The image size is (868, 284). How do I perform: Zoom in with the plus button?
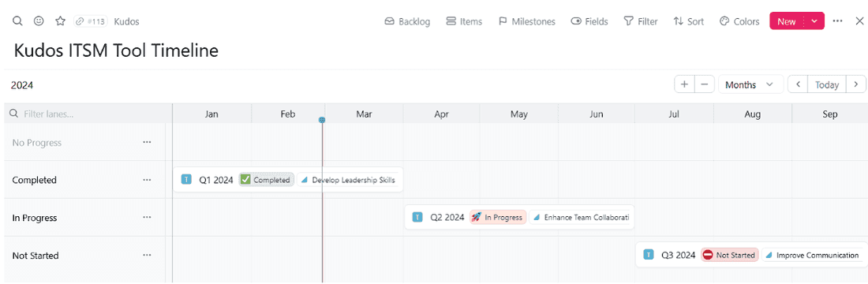click(684, 84)
